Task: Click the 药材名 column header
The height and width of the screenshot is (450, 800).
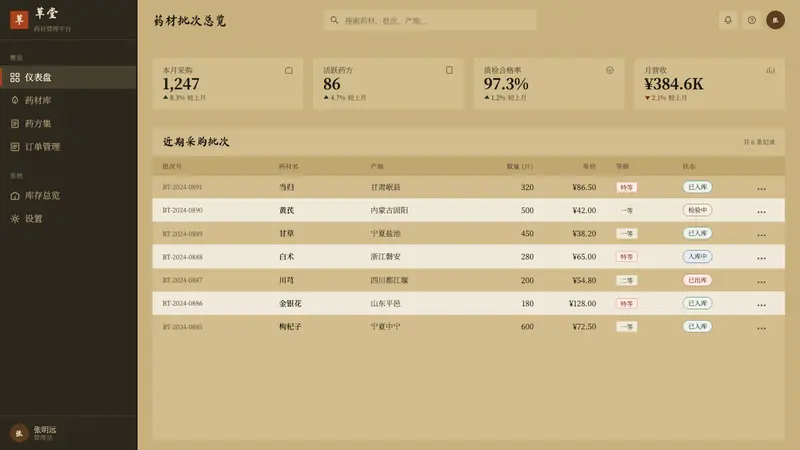Action: (288, 166)
